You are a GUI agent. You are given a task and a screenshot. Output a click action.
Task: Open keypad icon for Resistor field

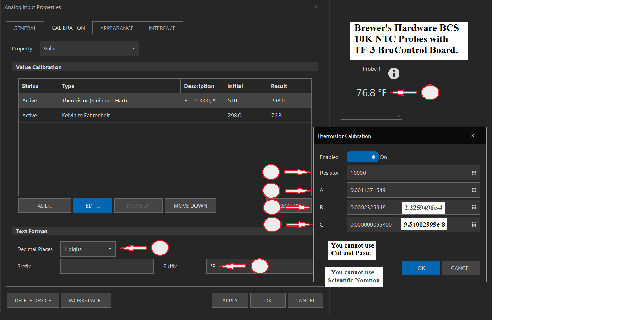pos(474,173)
